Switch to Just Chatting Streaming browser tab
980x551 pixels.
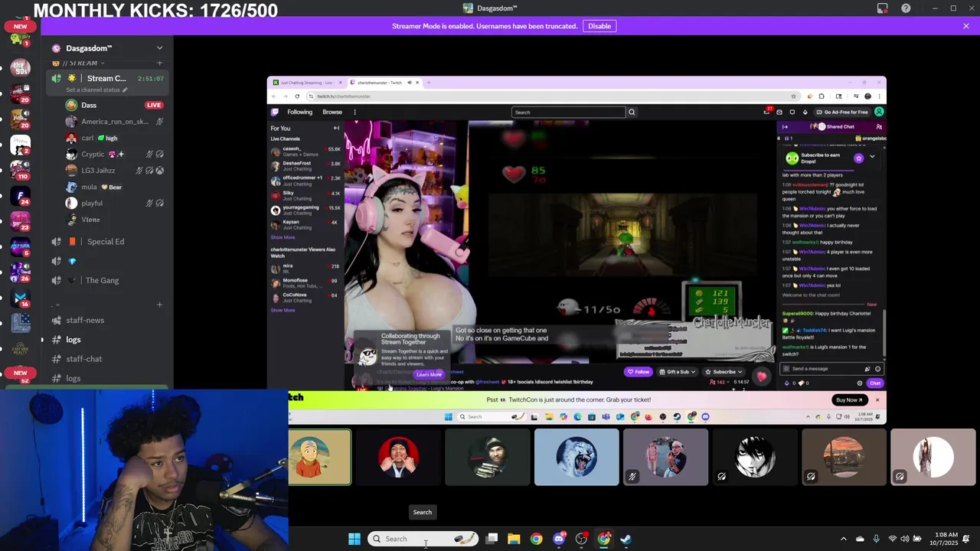306,83
